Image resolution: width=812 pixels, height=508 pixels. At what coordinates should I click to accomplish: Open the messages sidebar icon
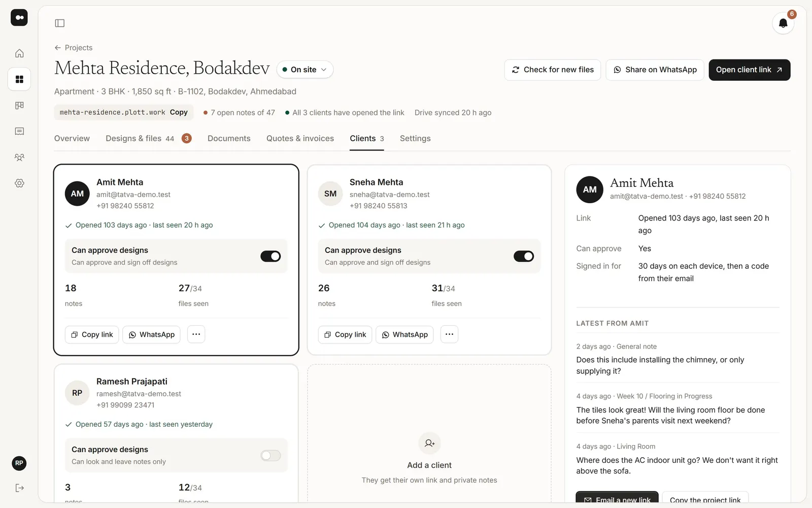[x=19, y=131]
